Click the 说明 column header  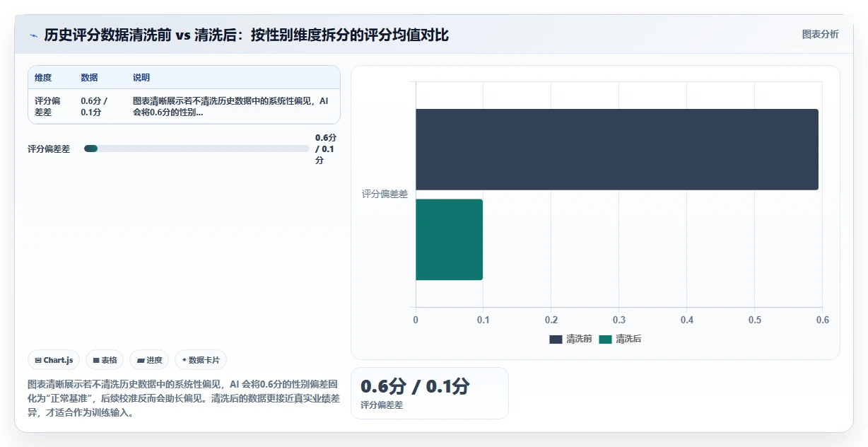141,78
